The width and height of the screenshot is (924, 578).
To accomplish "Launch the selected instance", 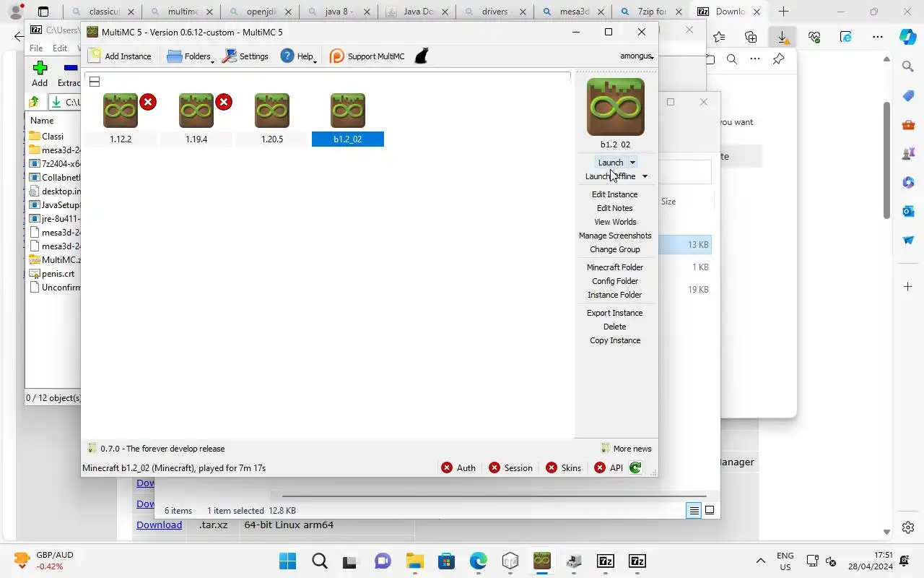I will click(611, 163).
